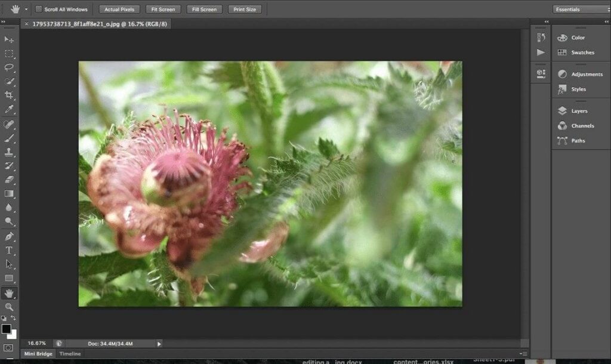Select the Move tool
The height and width of the screenshot is (364, 611).
(x=8, y=40)
